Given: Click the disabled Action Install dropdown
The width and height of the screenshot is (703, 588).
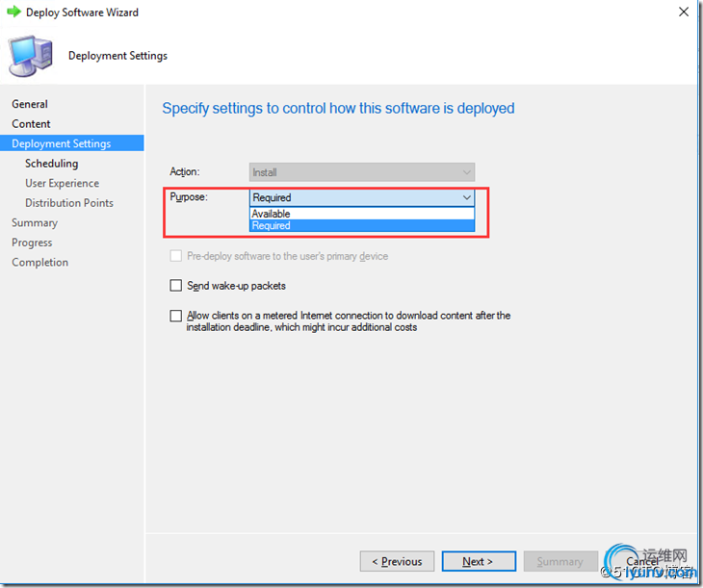Looking at the screenshot, I should click(362, 172).
